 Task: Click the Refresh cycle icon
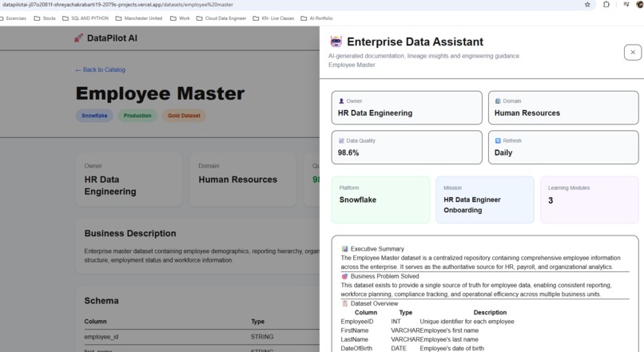[x=498, y=140]
